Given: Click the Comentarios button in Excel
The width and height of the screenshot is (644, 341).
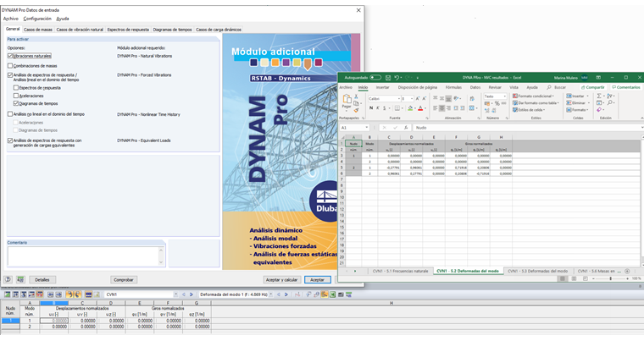Looking at the screenshot, I should pos(625,87).
